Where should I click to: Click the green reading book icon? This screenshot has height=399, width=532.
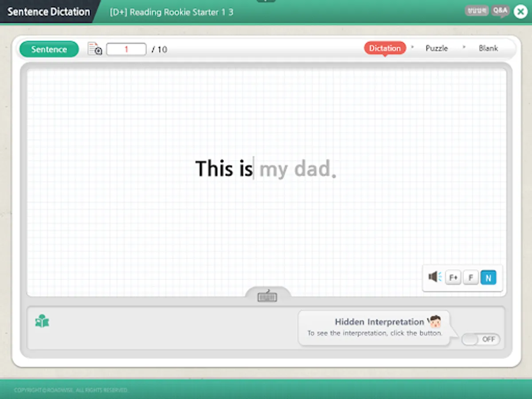pyautogui.click(x=42, y=321)
